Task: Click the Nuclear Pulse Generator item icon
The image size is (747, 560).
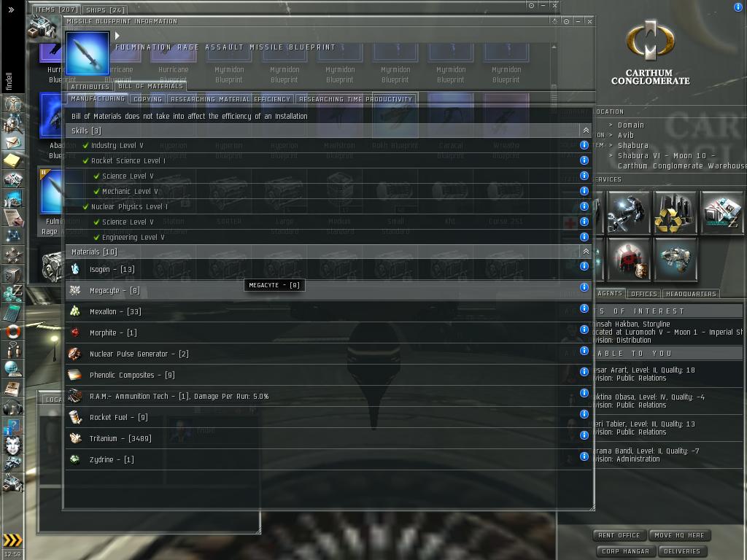Action: coord(75,354)
